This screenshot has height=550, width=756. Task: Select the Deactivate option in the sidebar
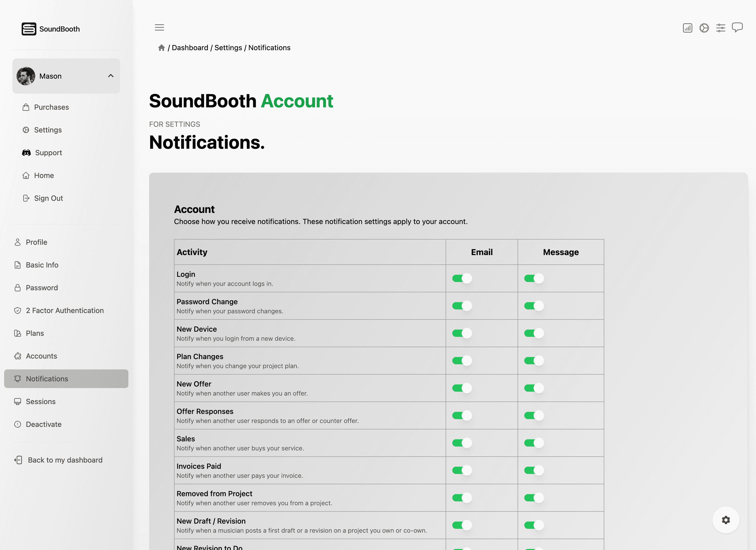pos(43,424)
